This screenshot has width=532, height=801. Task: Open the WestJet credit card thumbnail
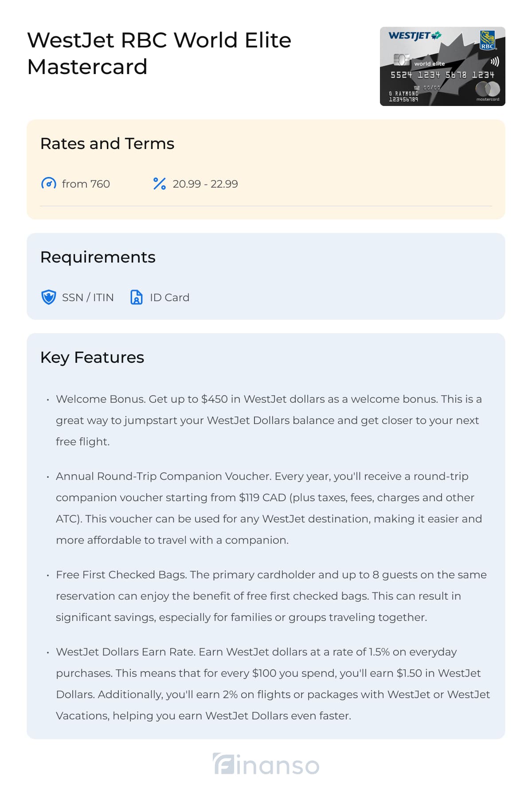(442, 67)
